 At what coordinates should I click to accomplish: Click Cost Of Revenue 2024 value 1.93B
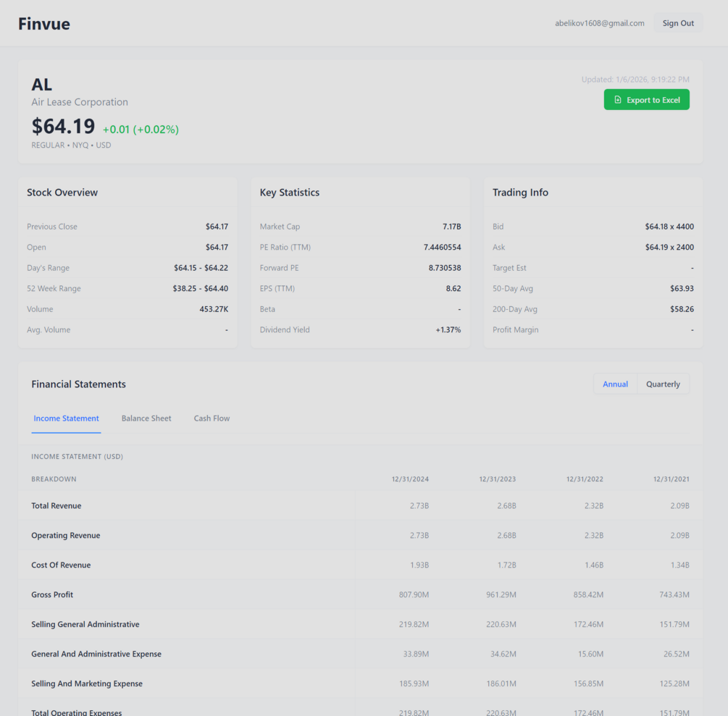pos(419,565)
